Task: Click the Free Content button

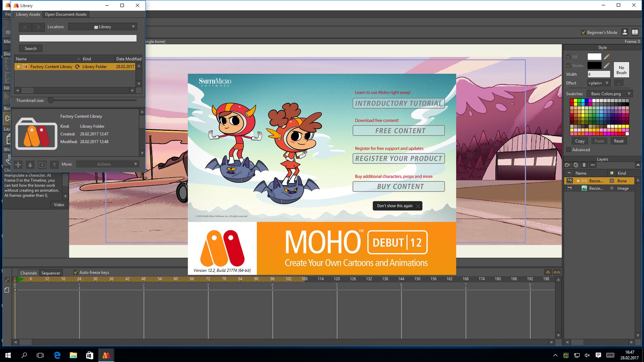Action: (398, 131)
